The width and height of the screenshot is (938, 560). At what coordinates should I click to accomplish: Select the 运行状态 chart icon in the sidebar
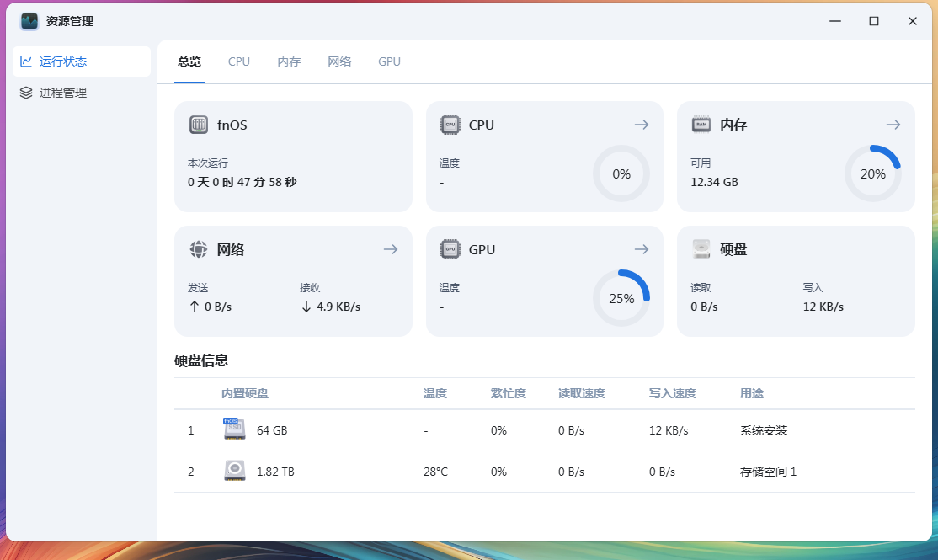pos(28,61)
